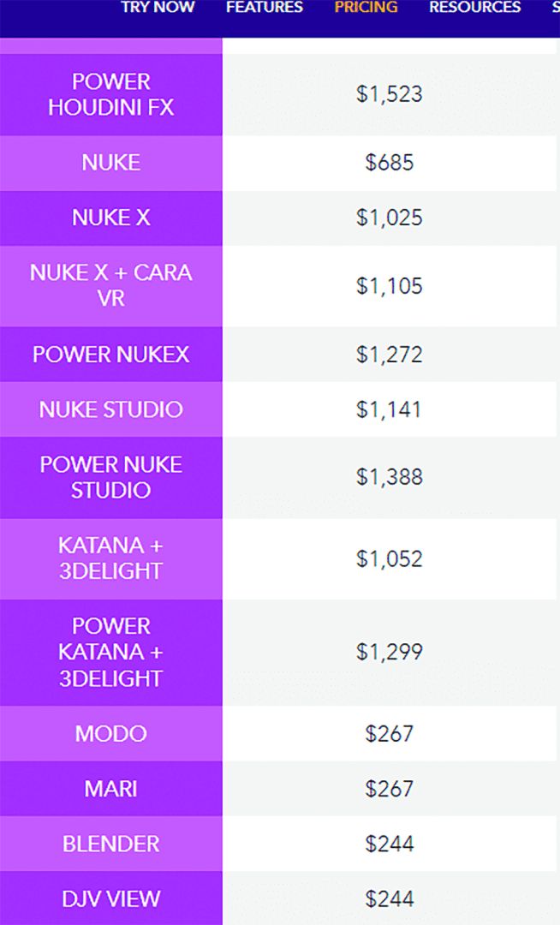Click the MARI row label
This screenshot has width=560, height=925.
[111, 789]
